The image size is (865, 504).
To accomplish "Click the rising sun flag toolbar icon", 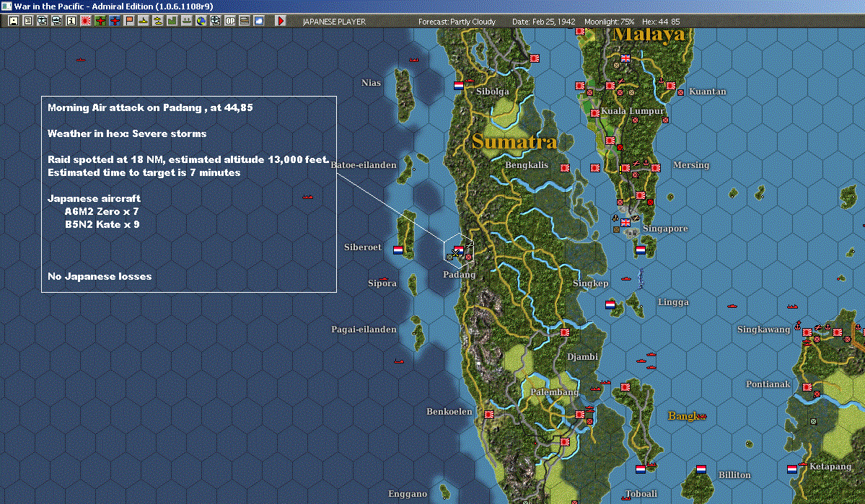I will click(x=86, y=21).
